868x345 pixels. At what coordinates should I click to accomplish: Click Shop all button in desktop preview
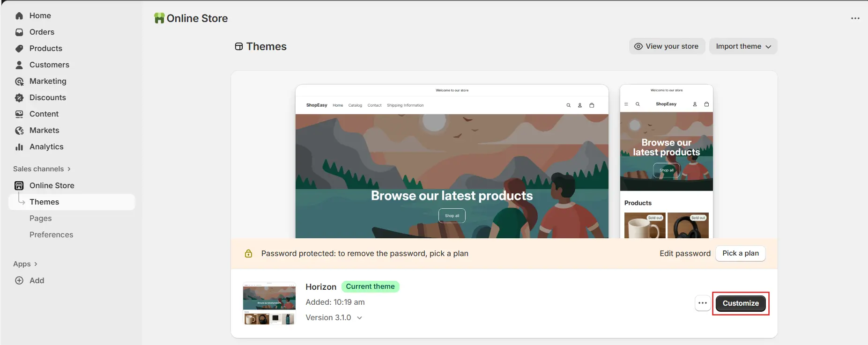coord(452,216)
